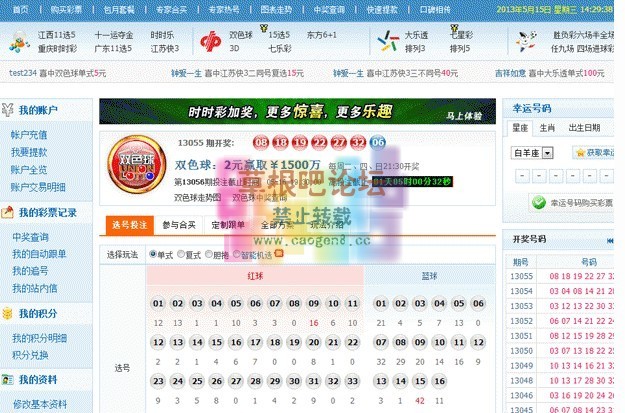625x413 pixels.
Task: Open 首页 in top navigation
Action: coord(20,9)
